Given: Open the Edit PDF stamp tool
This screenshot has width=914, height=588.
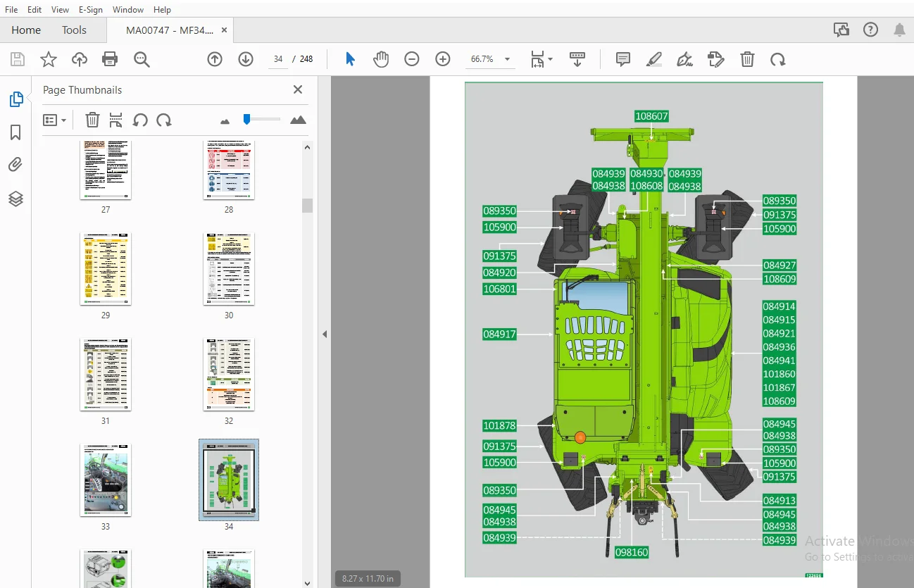Looking at the screenshot, I should click(x=716, y=59).
